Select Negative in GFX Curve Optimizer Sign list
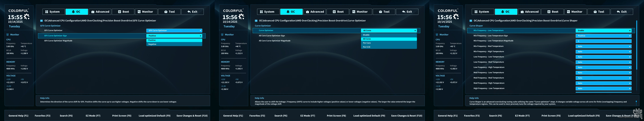 pos(174,44)
